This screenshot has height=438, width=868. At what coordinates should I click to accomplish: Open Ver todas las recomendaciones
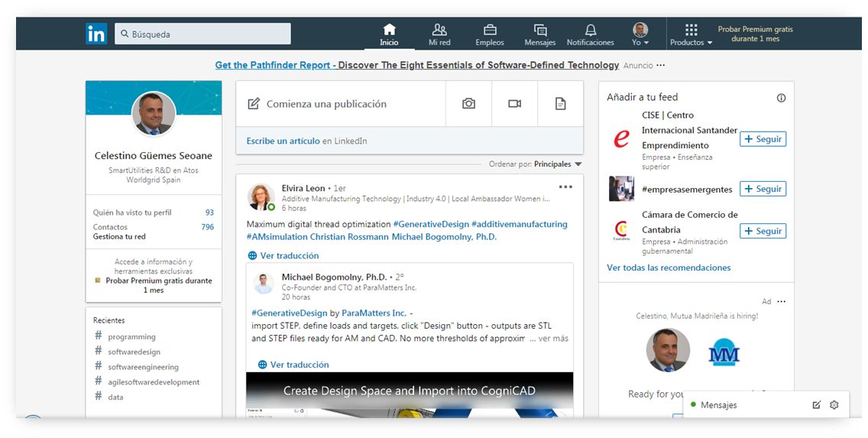tap(669, 268)
